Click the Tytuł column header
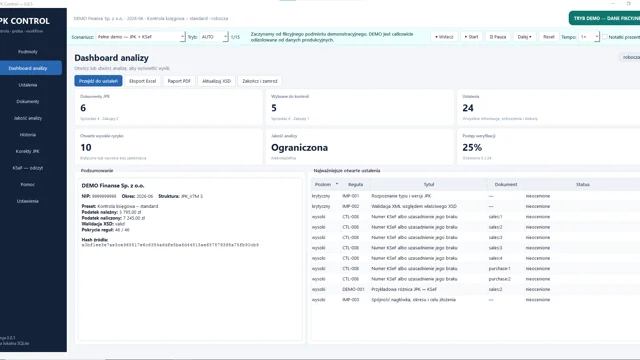 (429, 184)
